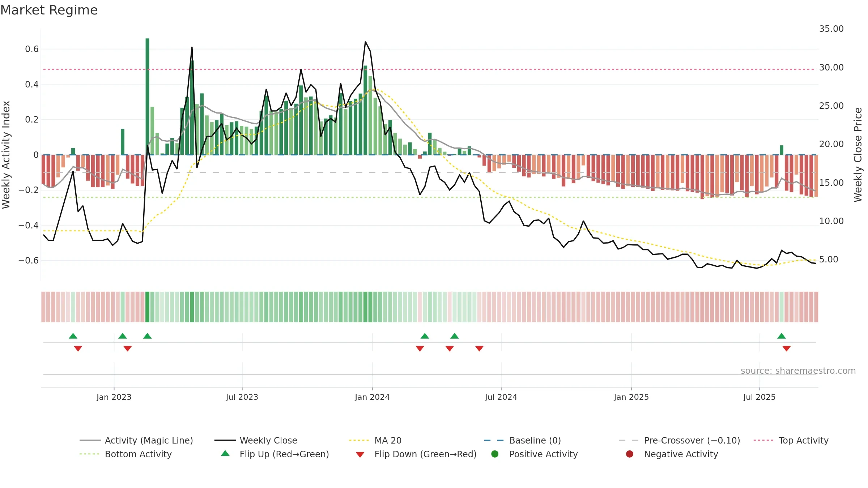
Task: Toggle the Activity (Magic Line) legend entry
Action: click(136, 440)
